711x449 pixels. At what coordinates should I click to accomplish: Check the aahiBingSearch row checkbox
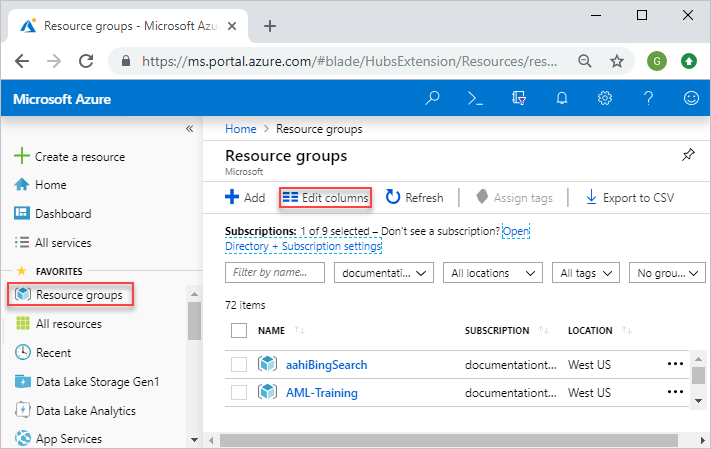pos(239,364)
